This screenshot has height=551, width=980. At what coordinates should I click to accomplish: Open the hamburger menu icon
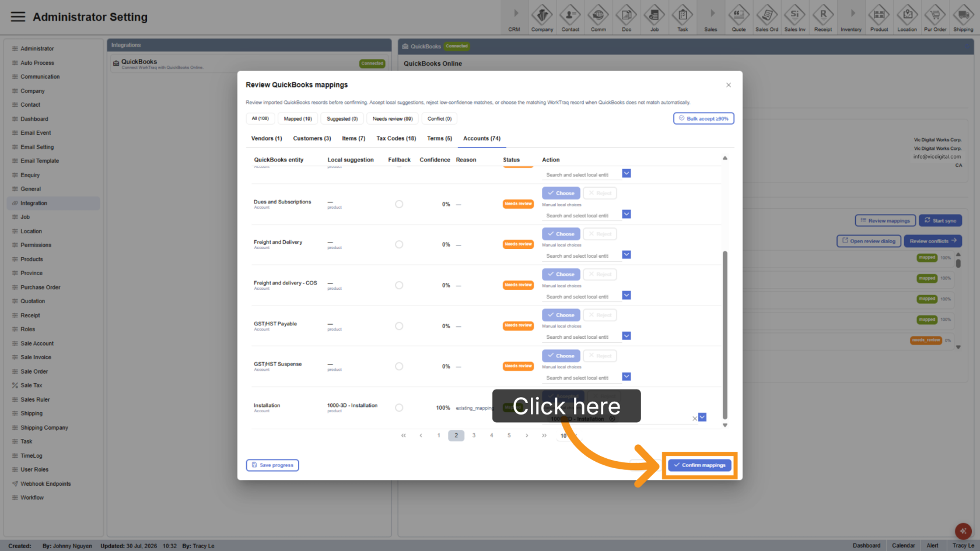18,17
